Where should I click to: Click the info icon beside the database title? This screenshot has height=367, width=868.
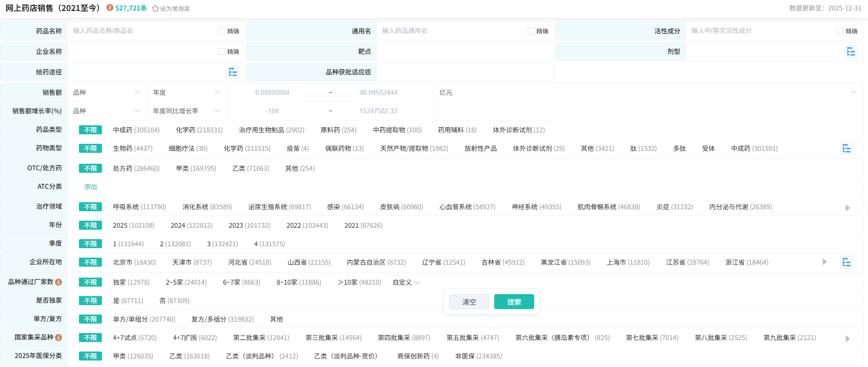pyautogui.click(x=110, y=8)
